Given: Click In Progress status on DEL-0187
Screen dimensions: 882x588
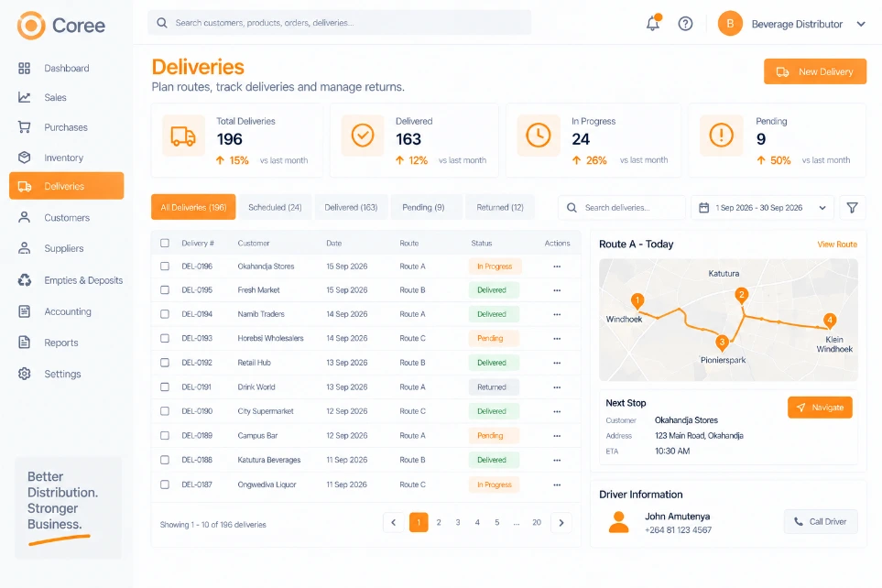Looking at the screenshot, I should point(495,485).
